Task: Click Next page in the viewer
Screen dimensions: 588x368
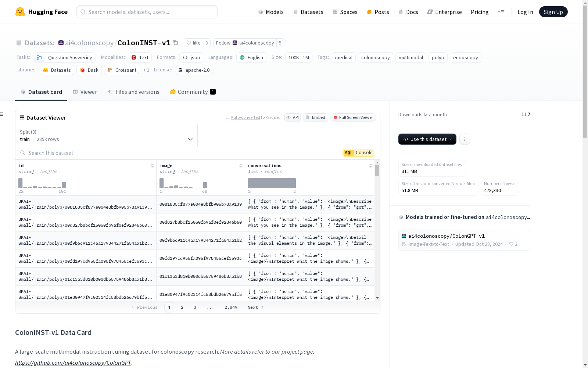Action: tap(255, 307)
